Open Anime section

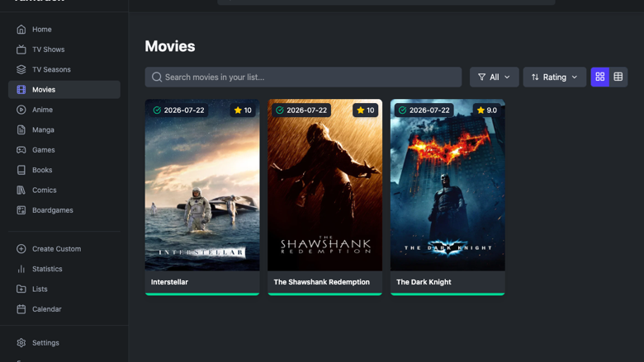point(64,110)
